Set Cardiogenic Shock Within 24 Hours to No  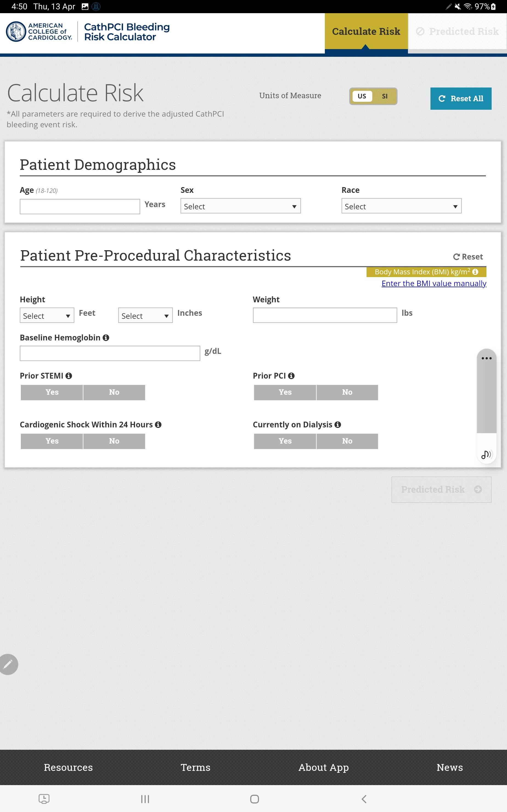tap(114, 441)
